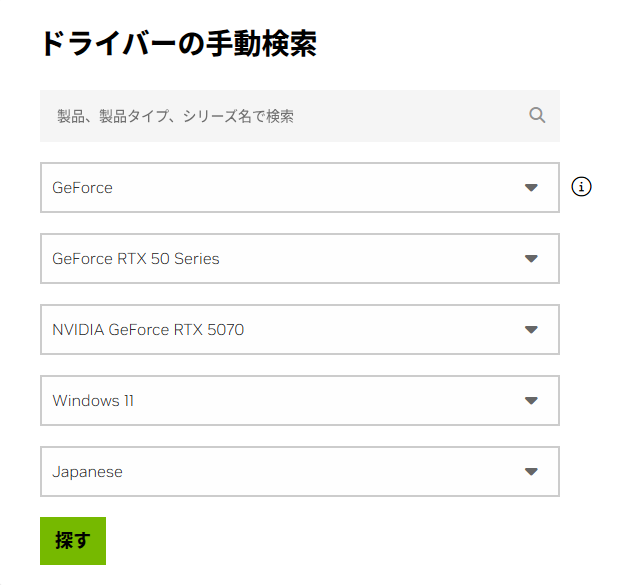Open the Windows 11 operating system dropdown
The height and width of the screenshot is (585, 633).
(x=299, y=401)
